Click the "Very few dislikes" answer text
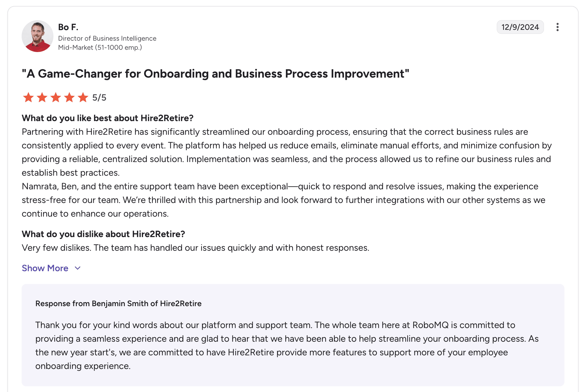588x392 pixels. coord(195,248)
